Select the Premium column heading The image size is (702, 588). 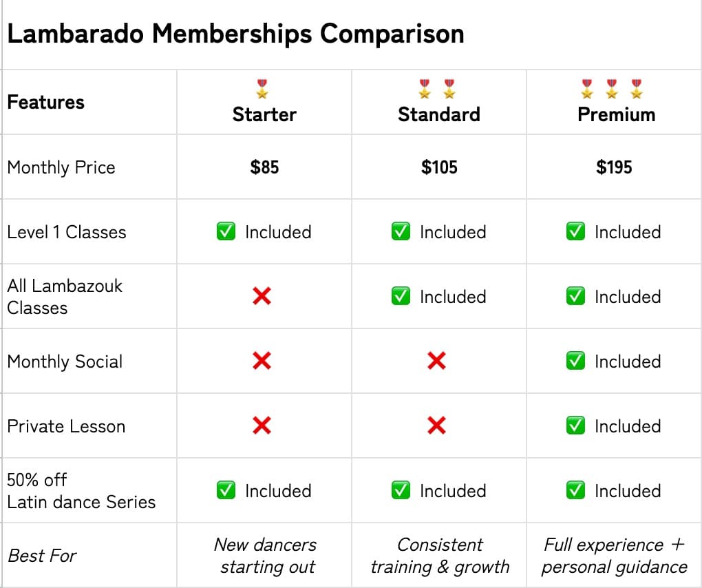[616, 114]
